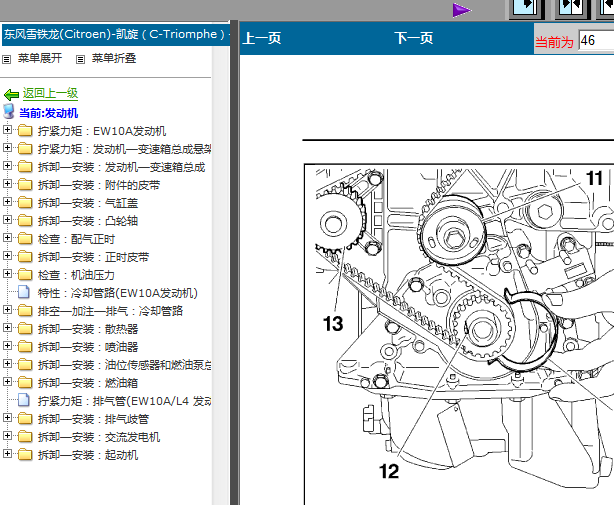
Task: Open 拆卸—安装：油位传感器和燃油泵 item
Action: [x=125, y=365]
